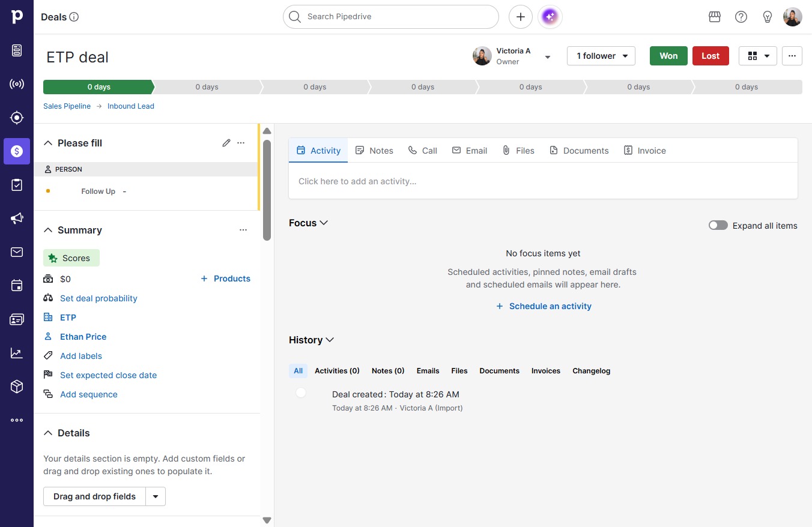Open the lightbulb tips icon
Screen dimensions: 812x527
pyautogui.click(x=768, y=17)
